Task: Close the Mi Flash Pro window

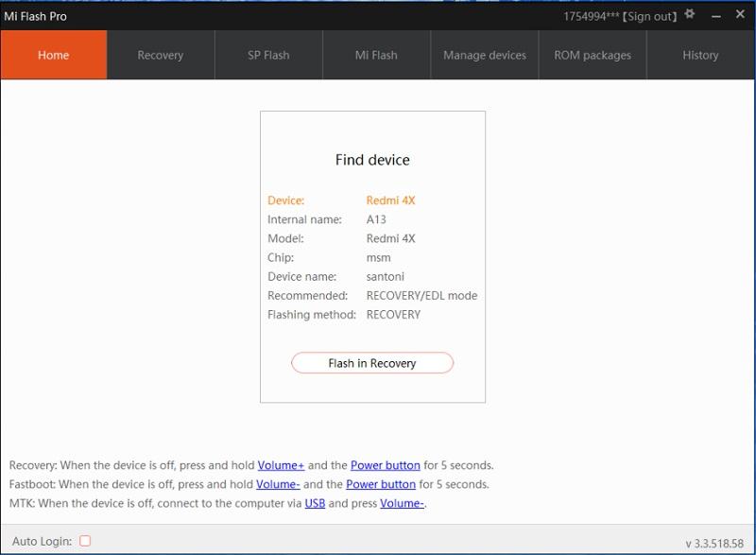Action: pos(741,14)
